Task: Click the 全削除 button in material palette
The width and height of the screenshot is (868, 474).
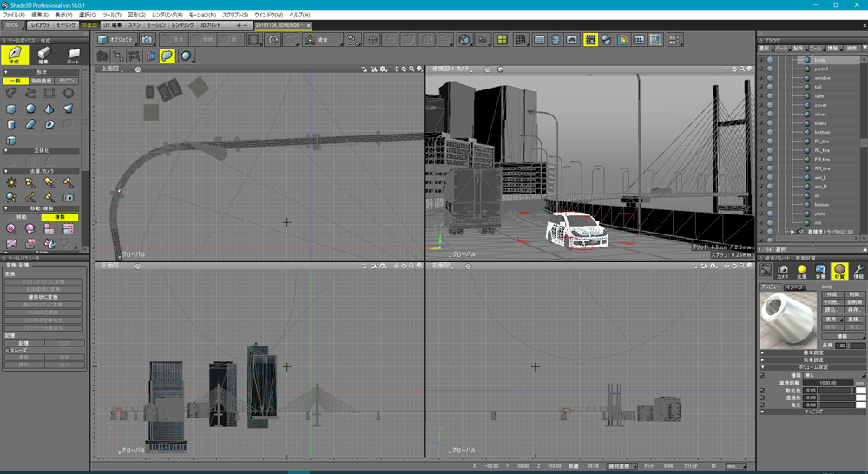Action: point(854,302)
